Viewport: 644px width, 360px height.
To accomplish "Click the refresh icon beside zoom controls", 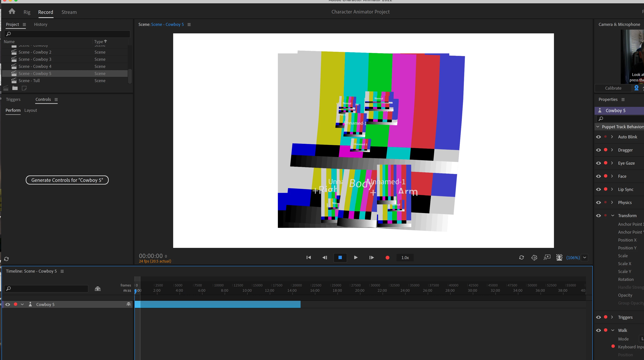I will 521,257.
